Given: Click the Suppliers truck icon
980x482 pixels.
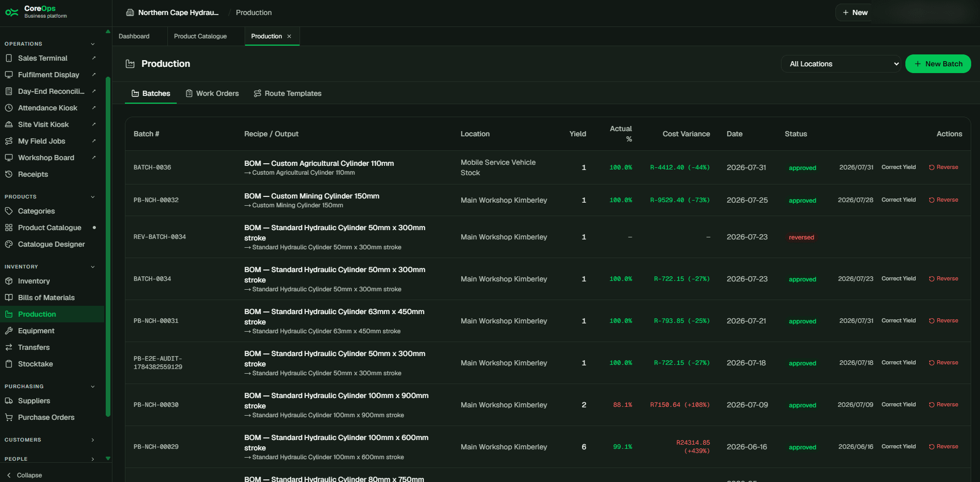Looking at the screenshot, I should (9, 401).
